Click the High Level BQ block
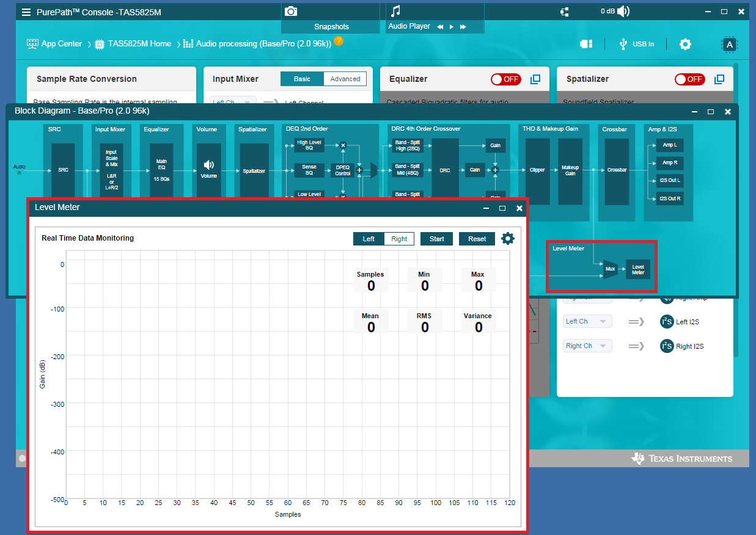756x535 pixels. point(309,145)
